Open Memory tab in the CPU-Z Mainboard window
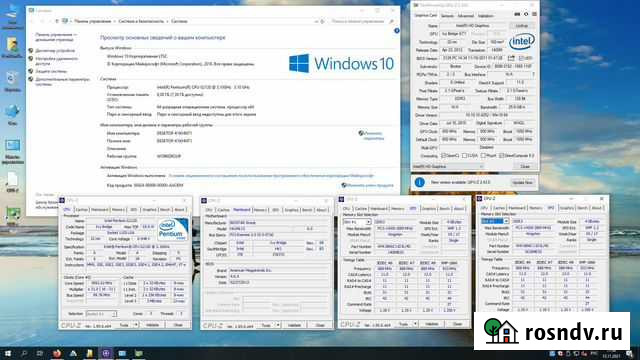The width and height of the screenshot is (640, 360). click(x=260, y=210)
